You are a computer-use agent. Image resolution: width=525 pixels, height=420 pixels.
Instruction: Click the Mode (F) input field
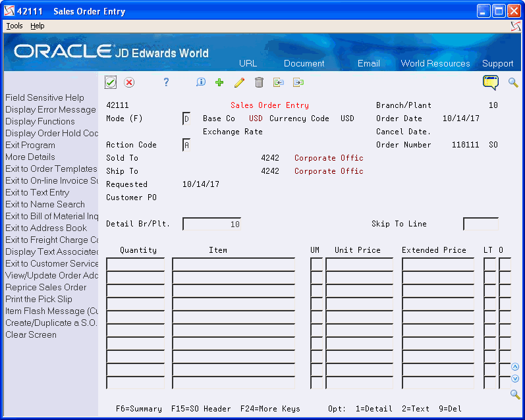(186, 118)
